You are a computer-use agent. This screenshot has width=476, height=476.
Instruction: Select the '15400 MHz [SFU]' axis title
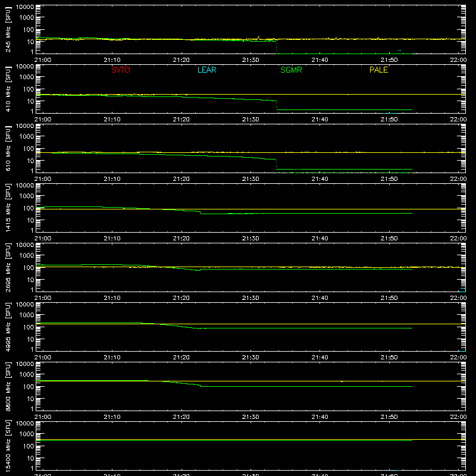[x=8, y=446]
